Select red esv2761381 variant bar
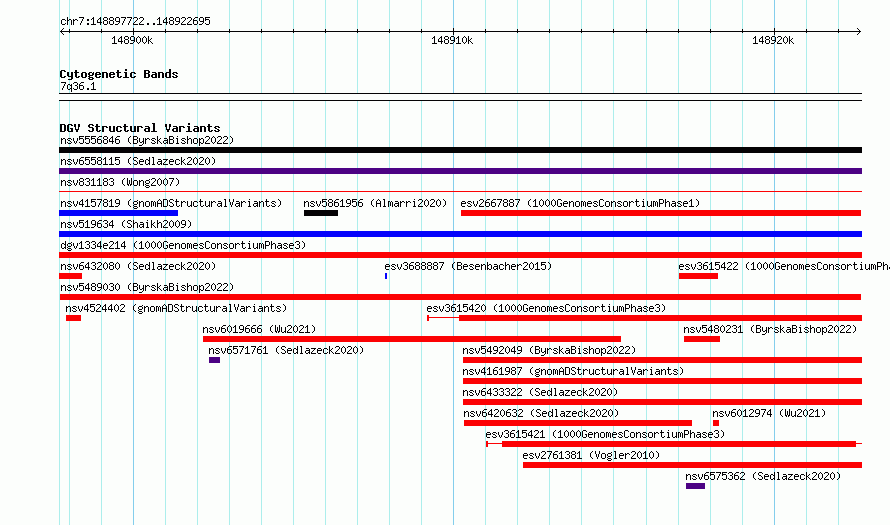Viewport: 890px width, 525px height. 692,465
